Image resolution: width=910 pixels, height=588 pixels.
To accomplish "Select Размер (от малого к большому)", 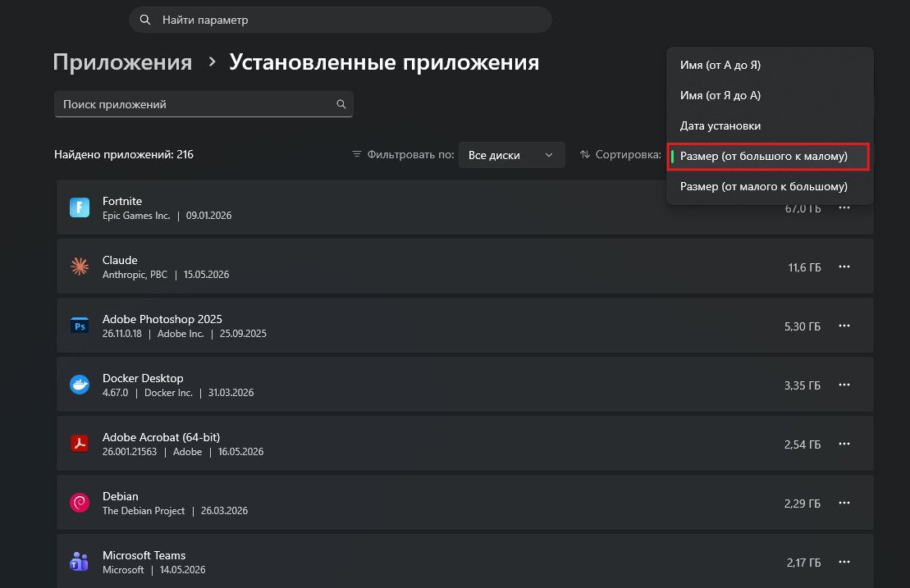I will coord(770,187).
